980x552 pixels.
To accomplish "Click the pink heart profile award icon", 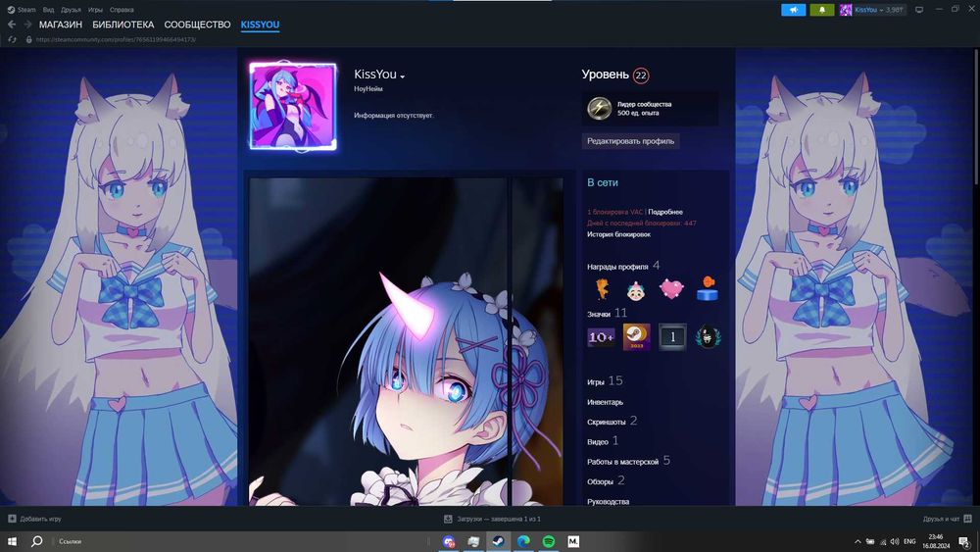I will 671,289.
